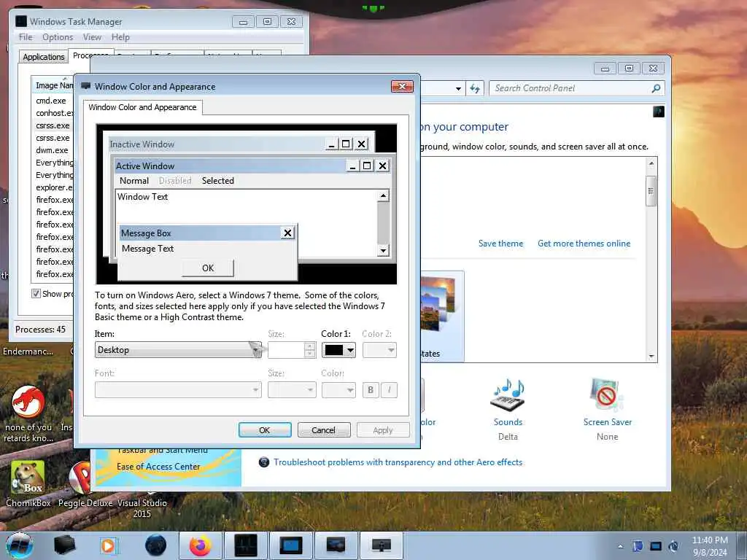Confirm with the dialog OK button

coord(264,430)
